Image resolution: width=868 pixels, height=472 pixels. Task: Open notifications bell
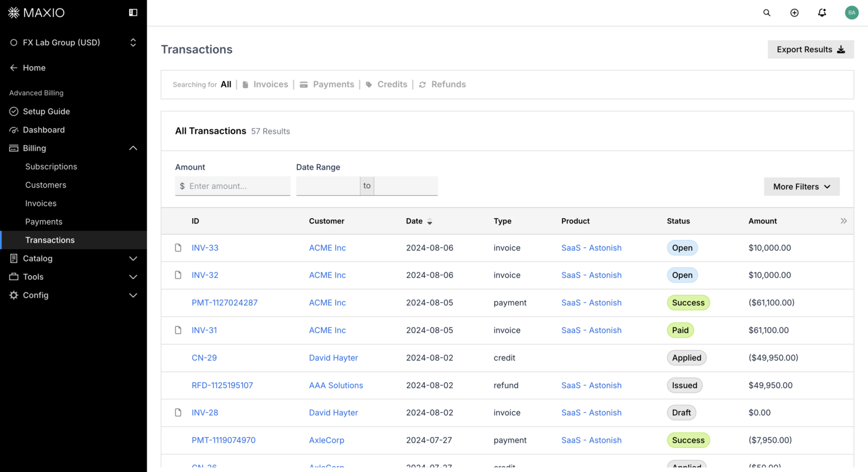(x=822, y=12)
